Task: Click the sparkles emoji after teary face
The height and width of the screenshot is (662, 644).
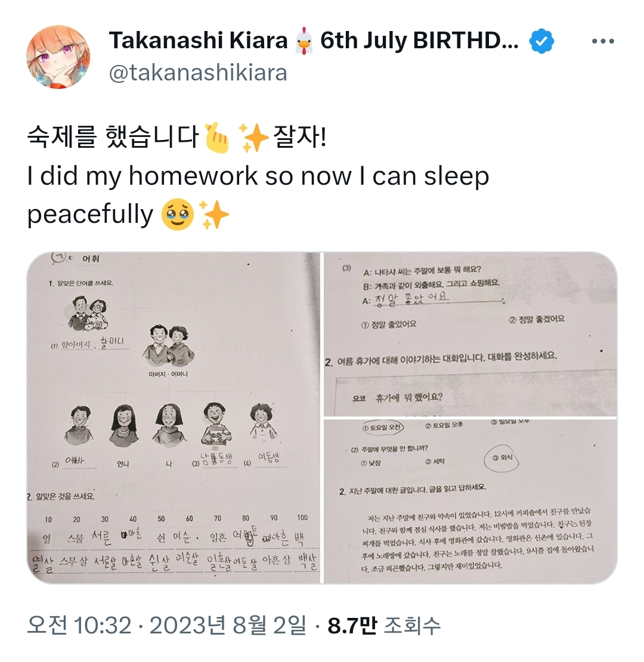Action: pos(214,215)
